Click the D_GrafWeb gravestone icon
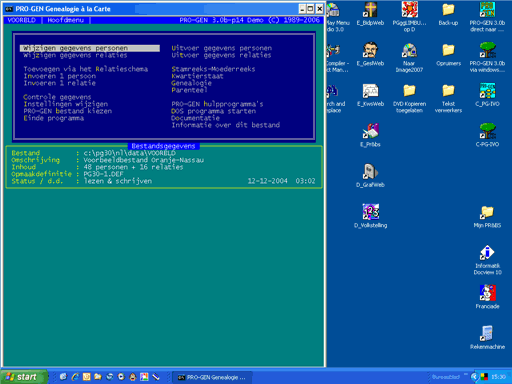The height and width of the screenshot is (384, 512). [x=370, y=175]
